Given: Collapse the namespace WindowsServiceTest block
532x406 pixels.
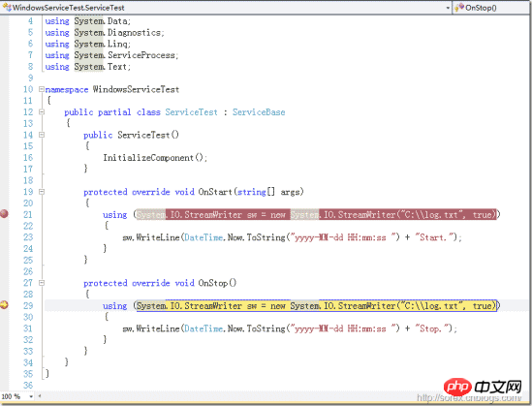Looking at the screenshot, I should (x=41, y=89).
